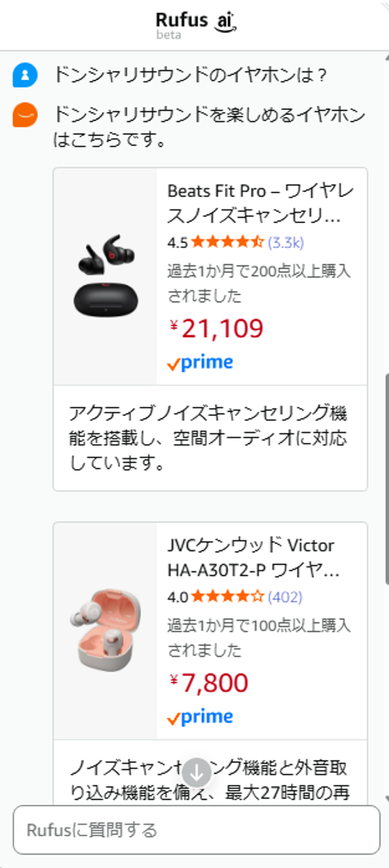The height and width of the screenshot is (868, 389).
Task: Click the scroll up arrow of chat scrollbar
Action: click(x=387, y=58)
